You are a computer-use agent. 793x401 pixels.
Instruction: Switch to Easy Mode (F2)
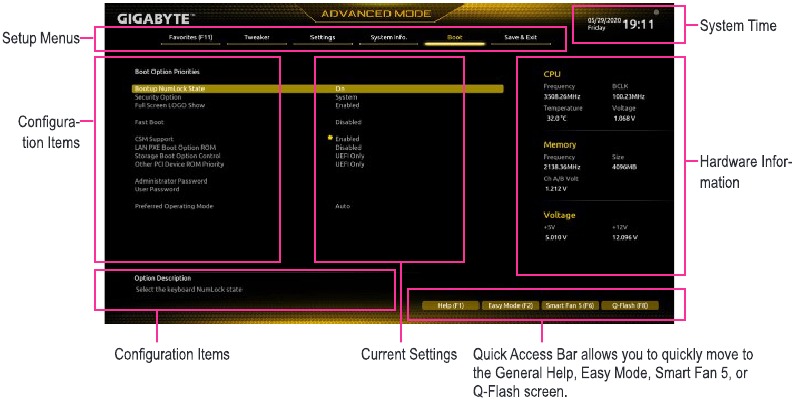507,305
